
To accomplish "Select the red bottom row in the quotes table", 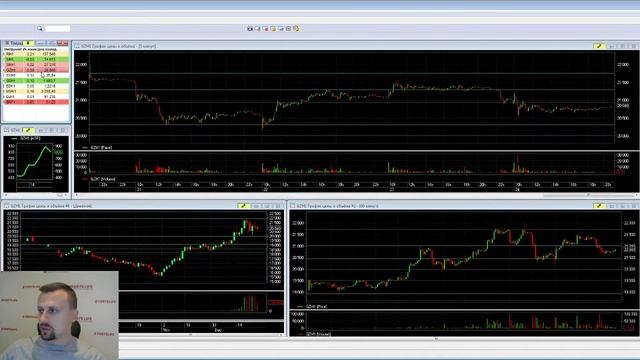I will tap(36, 102).
